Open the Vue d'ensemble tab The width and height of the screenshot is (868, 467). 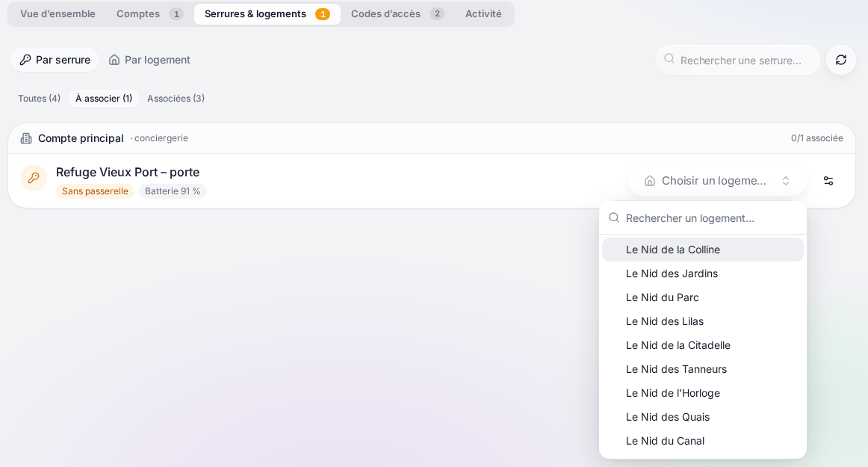pos(58,14)
